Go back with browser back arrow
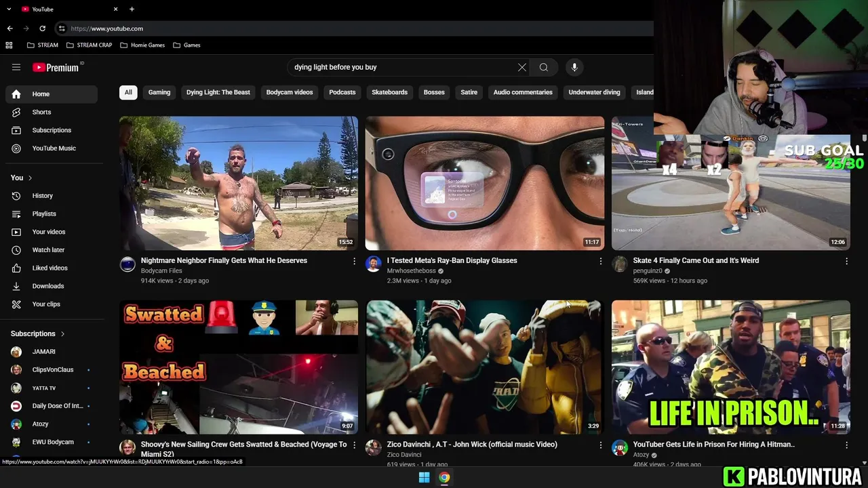 [9, 28]
